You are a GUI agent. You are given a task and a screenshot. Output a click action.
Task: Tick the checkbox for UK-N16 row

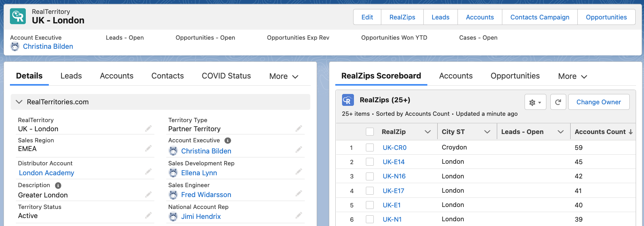tap(370, 176)
